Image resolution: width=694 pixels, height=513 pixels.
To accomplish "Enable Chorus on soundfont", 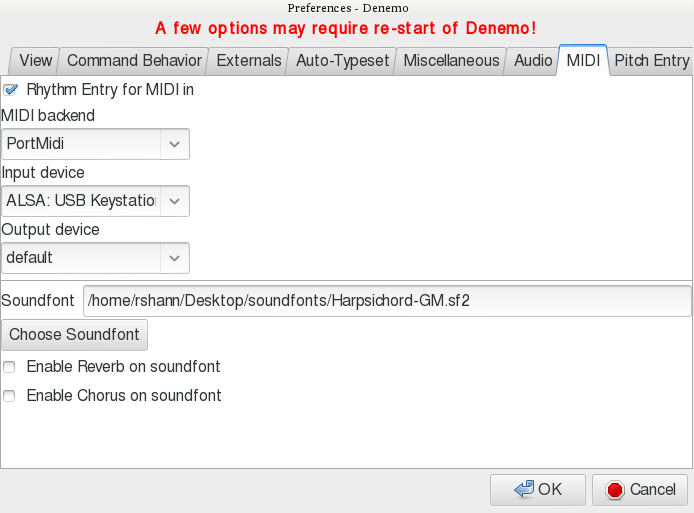I will (x=10, y=396).
